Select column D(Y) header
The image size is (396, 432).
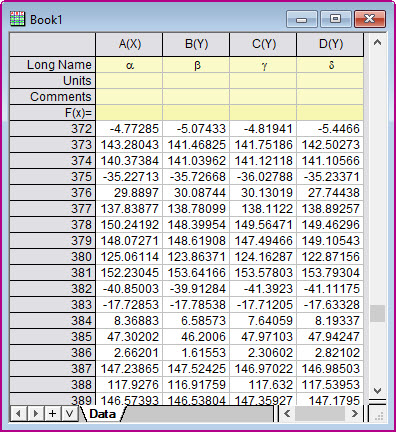click(x=330, y=44)
